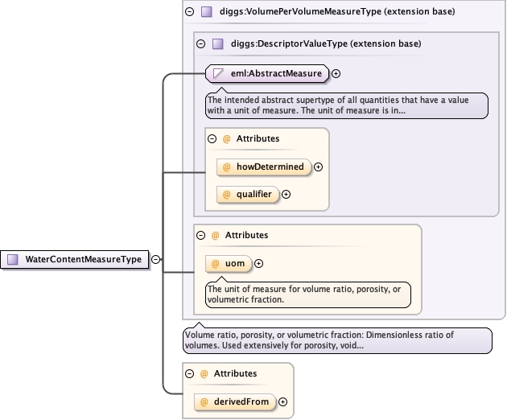Expand the qualifier attribute

click(x=286, y=194)
